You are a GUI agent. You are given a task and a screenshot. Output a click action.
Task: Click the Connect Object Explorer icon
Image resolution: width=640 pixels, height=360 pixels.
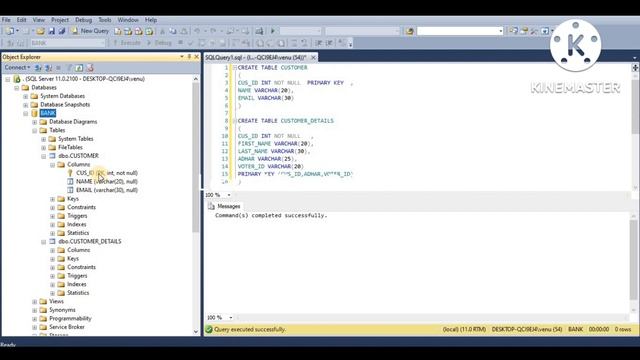(x=38, y=68)
